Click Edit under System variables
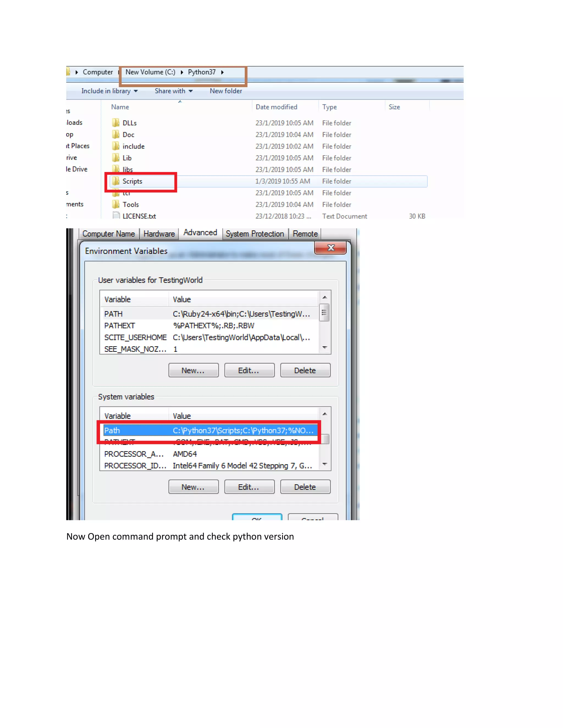The height and width of the screenshot is (728, 563). pyautogui.click(x=249, y=487)
